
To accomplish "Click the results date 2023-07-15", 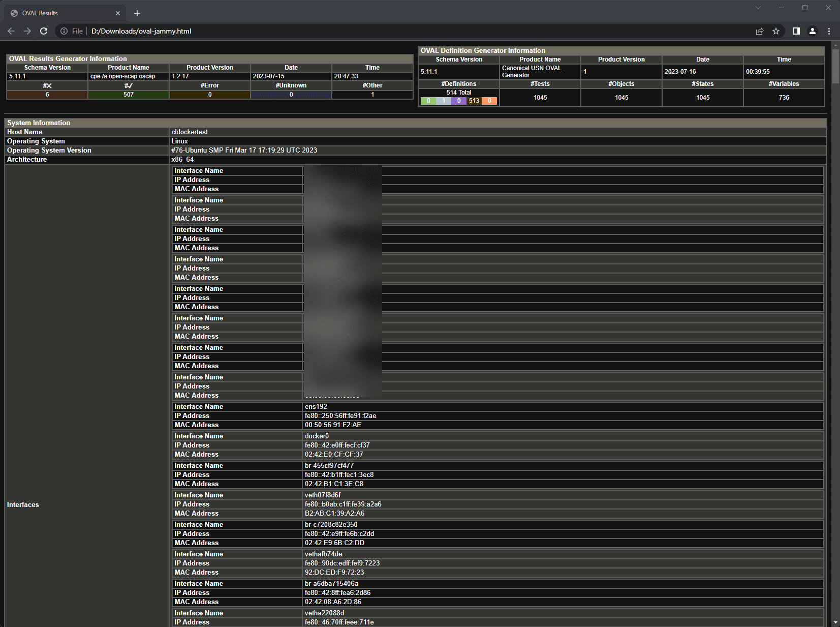I will (269, 76).
